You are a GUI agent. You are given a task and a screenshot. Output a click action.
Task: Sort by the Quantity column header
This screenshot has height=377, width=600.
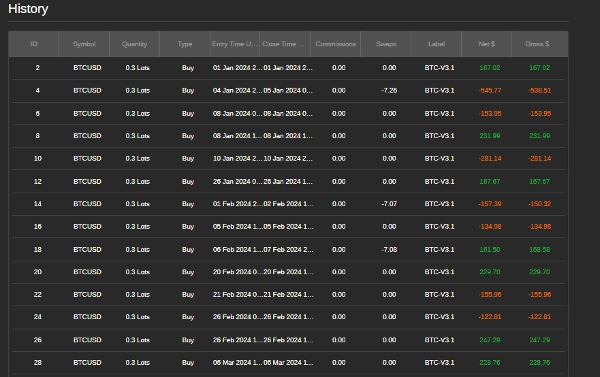click(x=134, y=44)
